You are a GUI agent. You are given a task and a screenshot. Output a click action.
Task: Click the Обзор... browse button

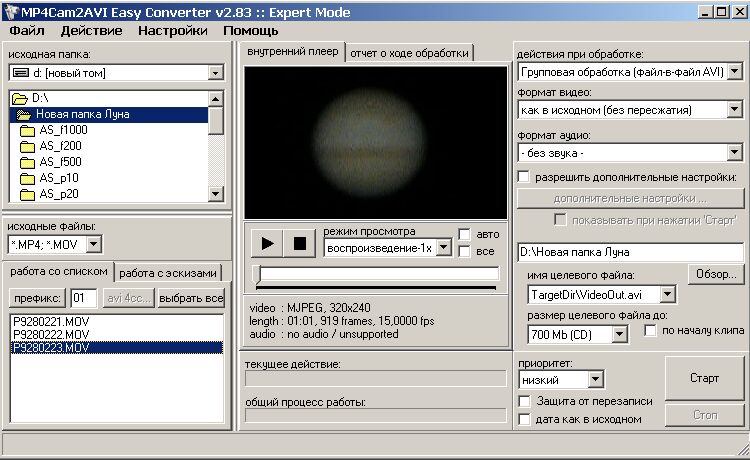(715, 274)
